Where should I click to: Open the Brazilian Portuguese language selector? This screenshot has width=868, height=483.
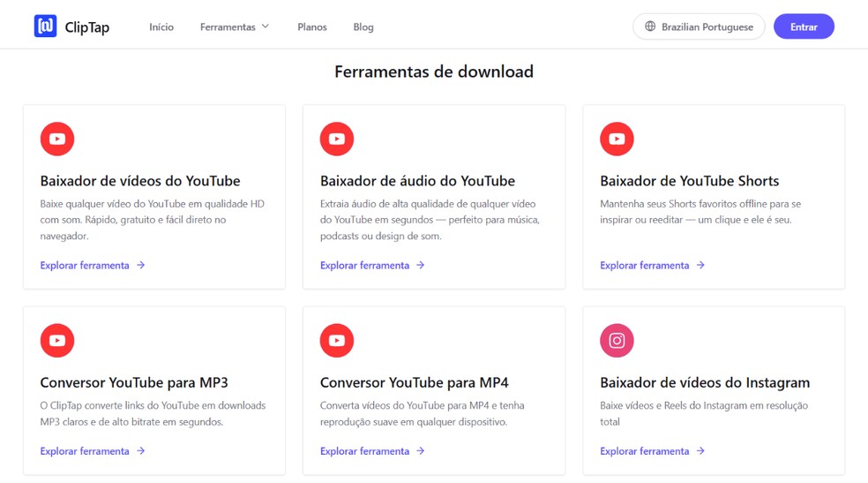[x=699, y=26]
